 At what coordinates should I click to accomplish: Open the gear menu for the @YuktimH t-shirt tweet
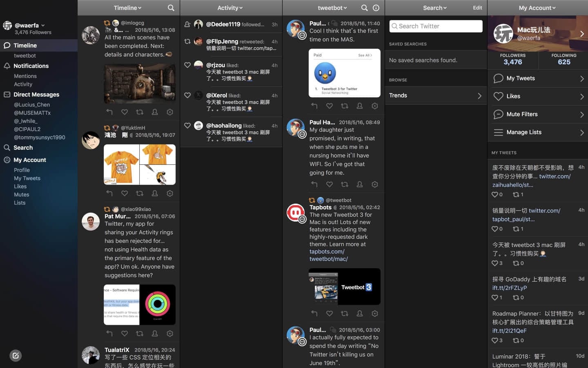click(170, 193)
